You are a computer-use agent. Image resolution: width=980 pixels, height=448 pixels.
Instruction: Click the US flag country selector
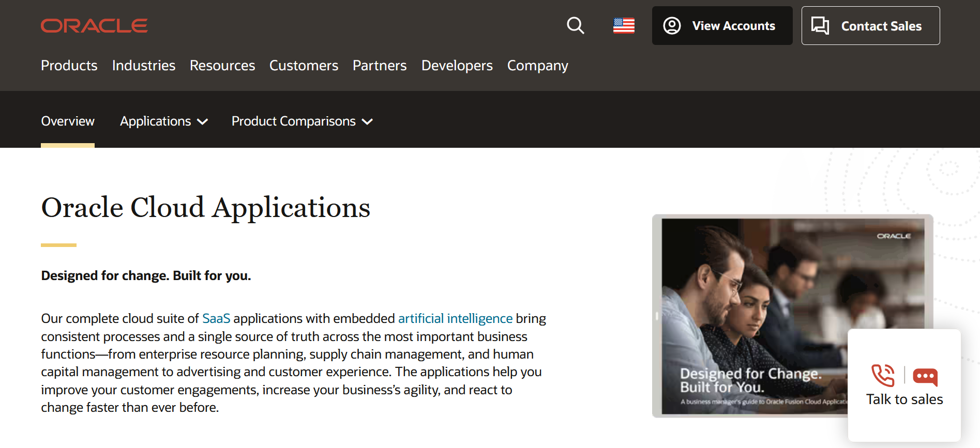[x=624, y=25]
